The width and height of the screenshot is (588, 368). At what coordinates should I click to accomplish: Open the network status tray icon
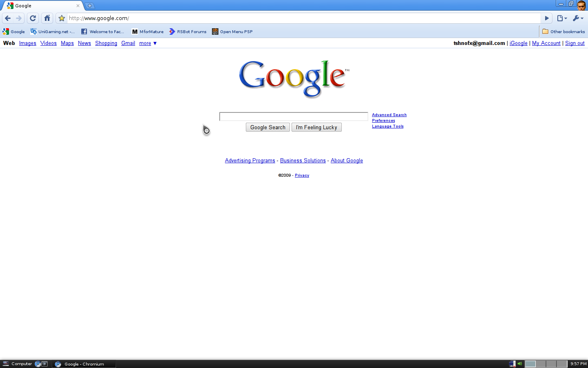coord(512,364)
